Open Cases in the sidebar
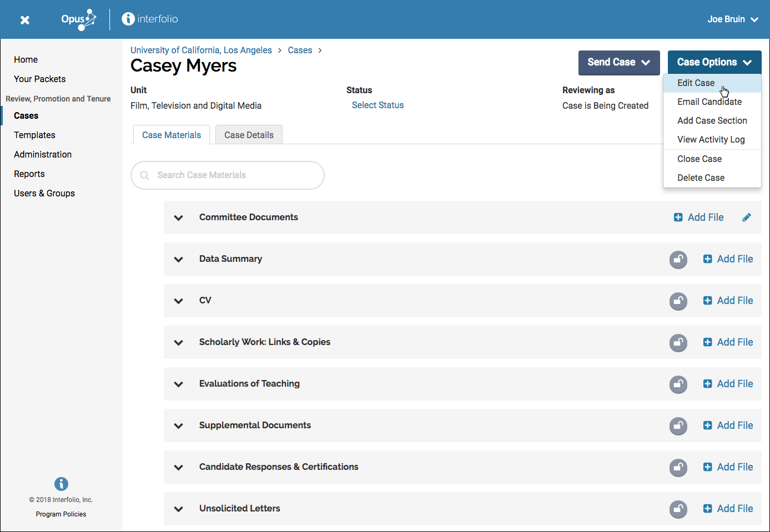 click(x=26, y=116)
